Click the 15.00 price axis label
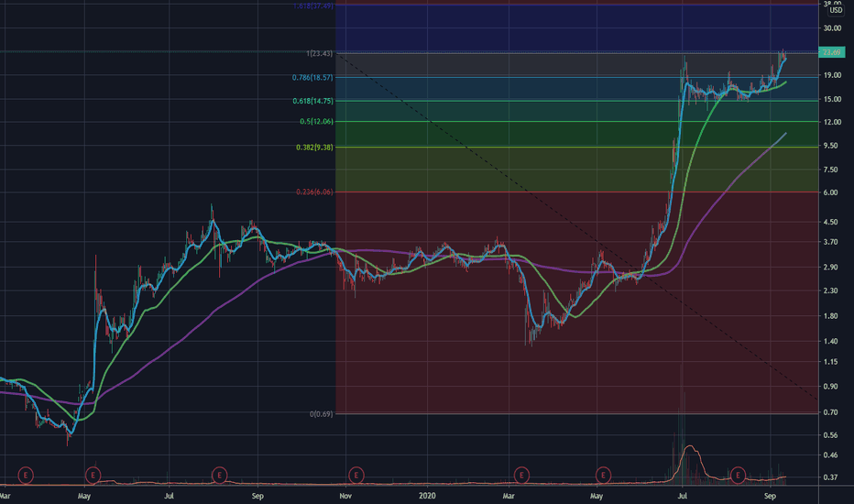854x504 pixels. (832, 99)
